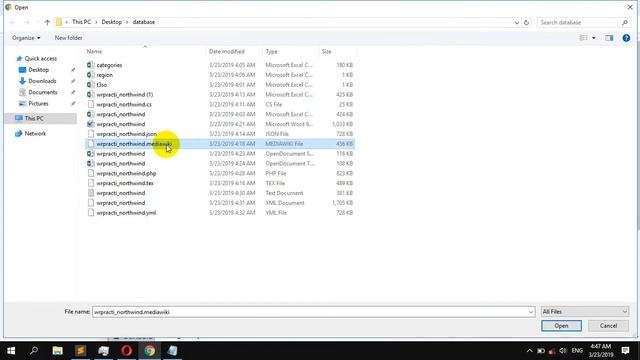
Task: Create a New folder
Action: coord(69,38)
